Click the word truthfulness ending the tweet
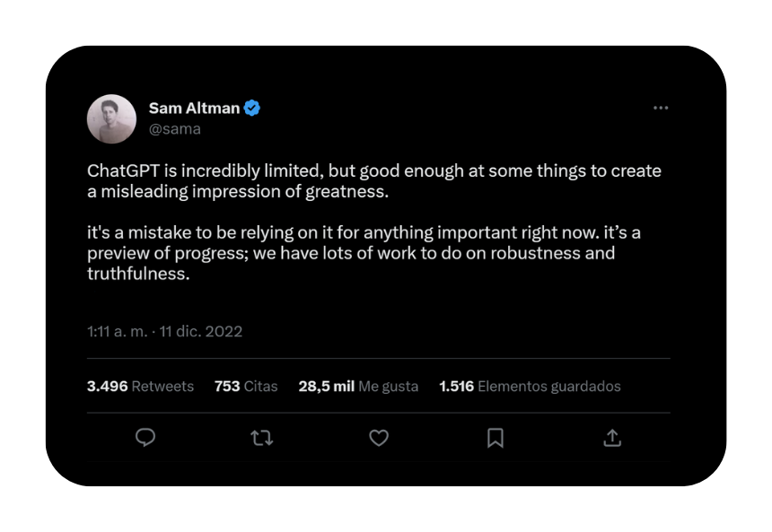The image size is (772, 532). coord(138,274)
